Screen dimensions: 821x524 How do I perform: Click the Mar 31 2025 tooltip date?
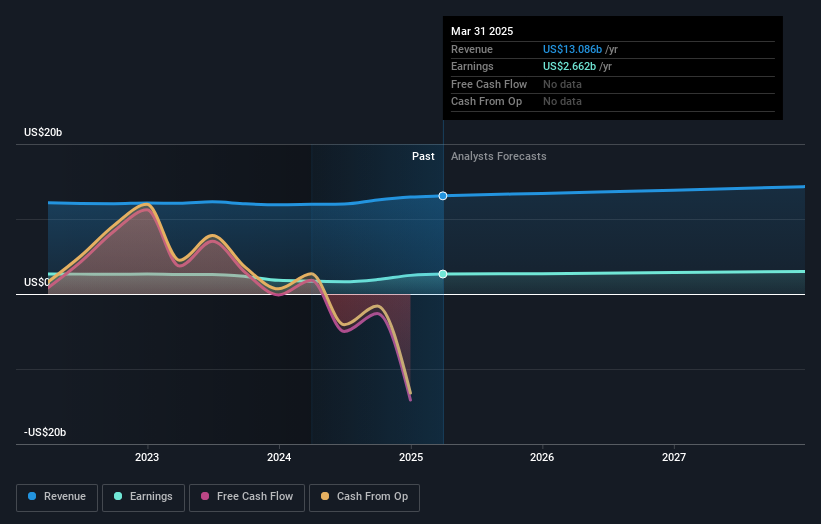482,31
